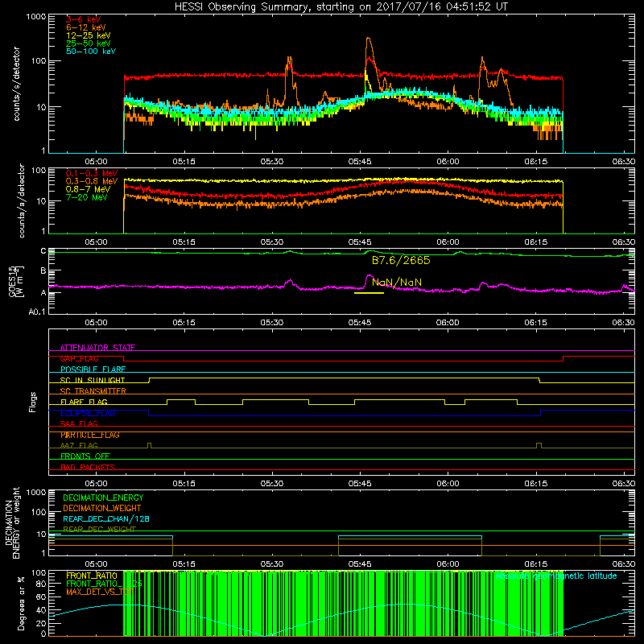The image size is (644, 644).
Task: Select the green 25-50 keV legend label
Action: [89, 43]
